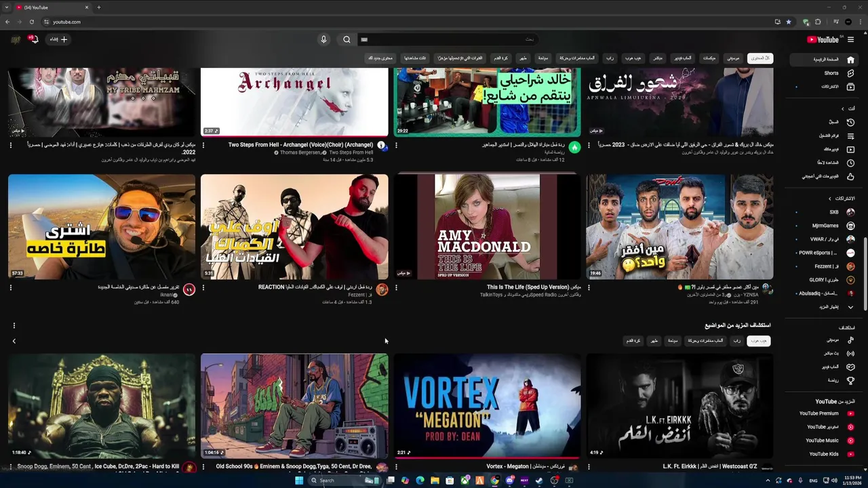
Task: Open the History icon in sidebar
Action: tap(850, 122)
